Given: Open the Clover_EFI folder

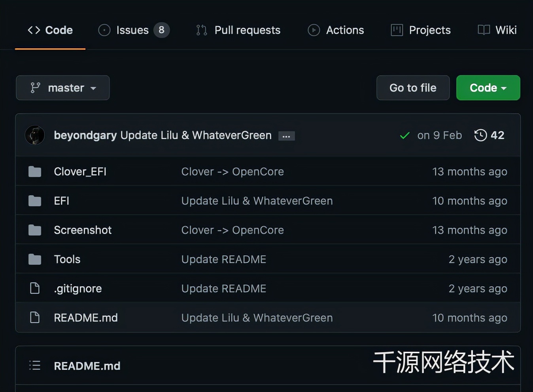Looking at the screenshot, I should click(x=80, y=171).
